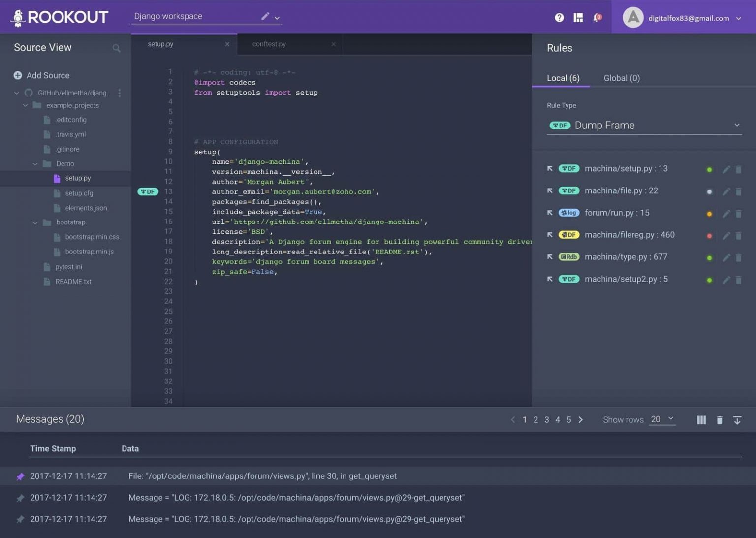
Task: Open the layout dashboard icon in header
Action: pos(578,18)
